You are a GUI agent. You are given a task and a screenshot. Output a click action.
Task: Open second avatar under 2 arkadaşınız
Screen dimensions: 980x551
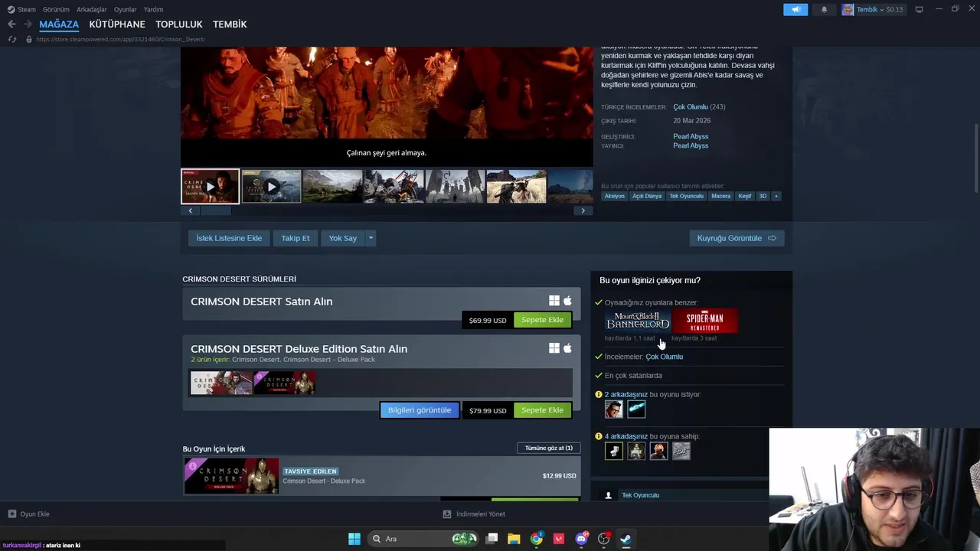[636, 409]
